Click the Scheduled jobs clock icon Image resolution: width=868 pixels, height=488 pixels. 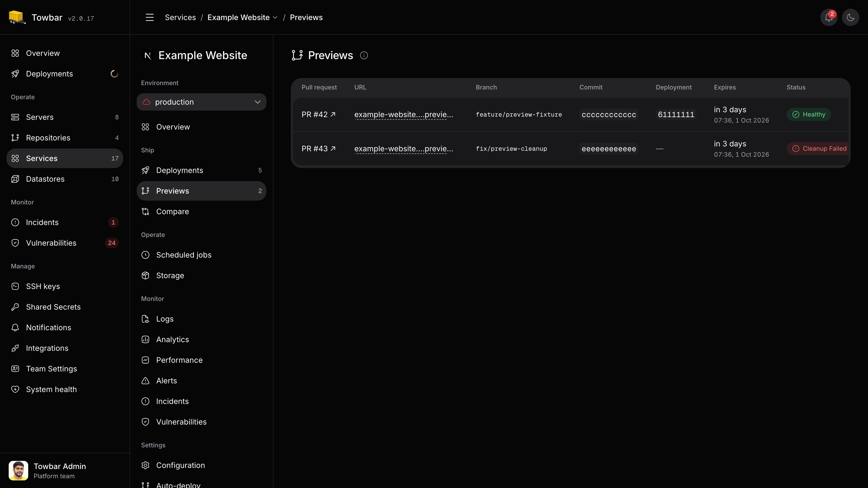click(x=145, y=255)
